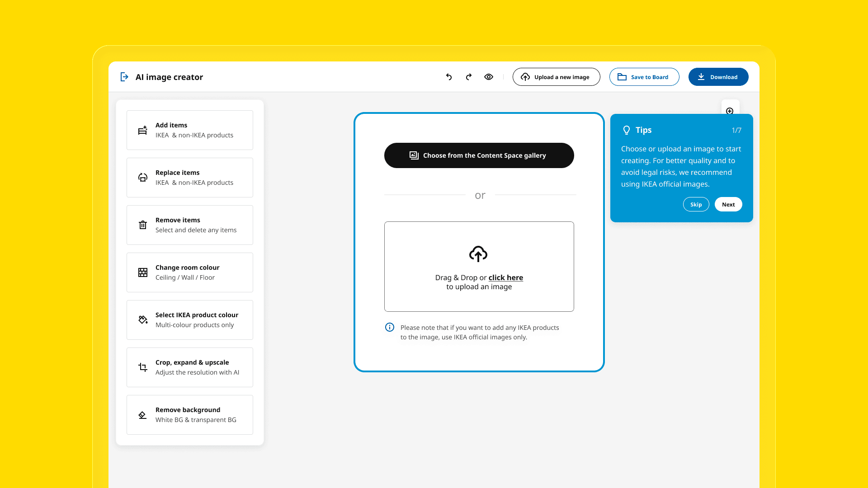Click the zoom-in magnifier icon
868x488 pixels.
click(730, 111)
